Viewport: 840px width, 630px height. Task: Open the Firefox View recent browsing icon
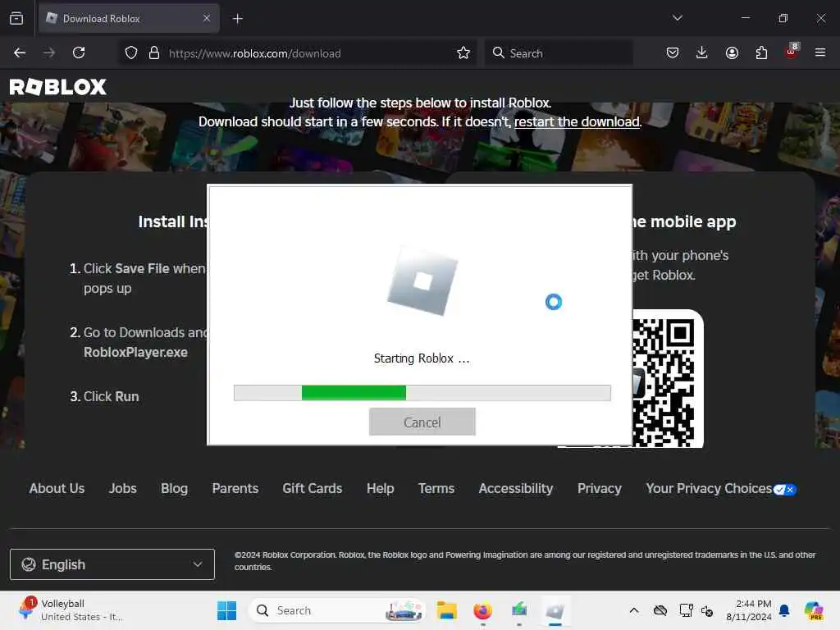pyautogui.click(x=16, y=18)
